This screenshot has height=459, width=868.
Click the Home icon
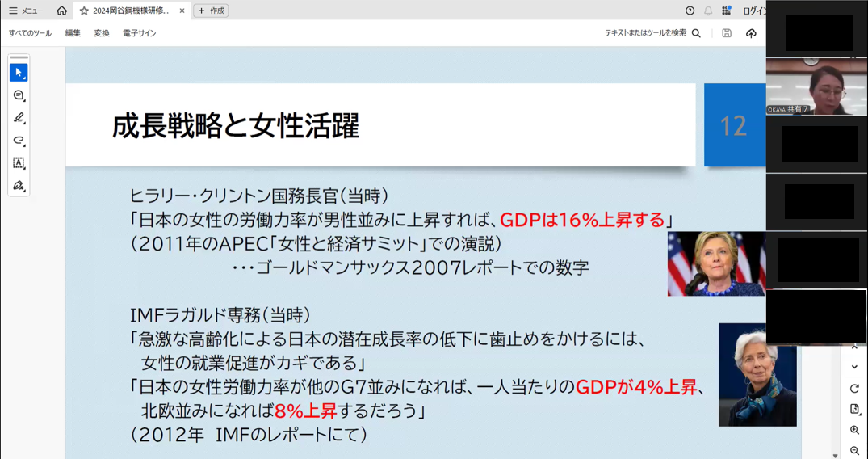click(x=62, y=11)
